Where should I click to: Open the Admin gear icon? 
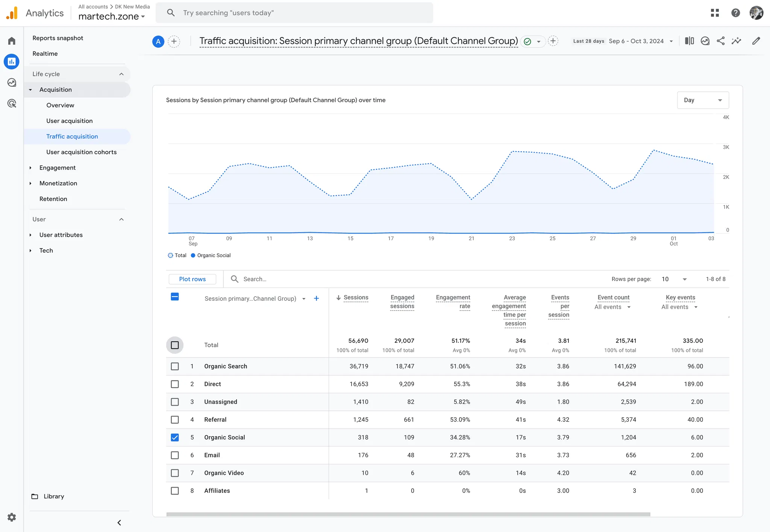tap(12, 517)
